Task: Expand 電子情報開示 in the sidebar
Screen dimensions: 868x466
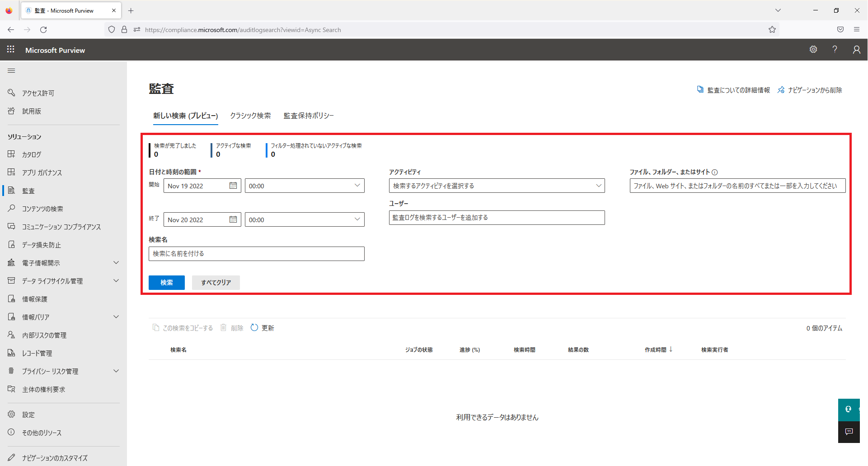Action: [116, 263]
